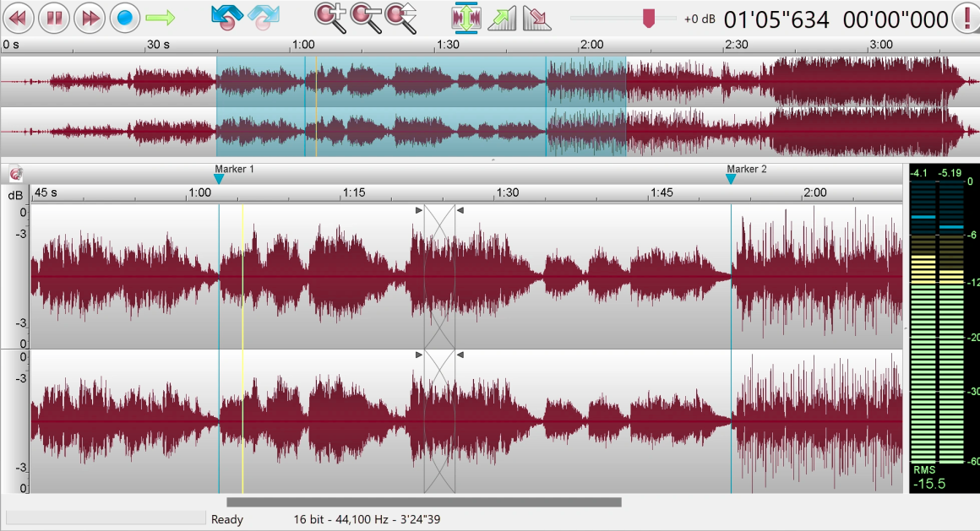
Task: Click the 16 bit - 44,100 Hz file info
Action: pos(367,519)
